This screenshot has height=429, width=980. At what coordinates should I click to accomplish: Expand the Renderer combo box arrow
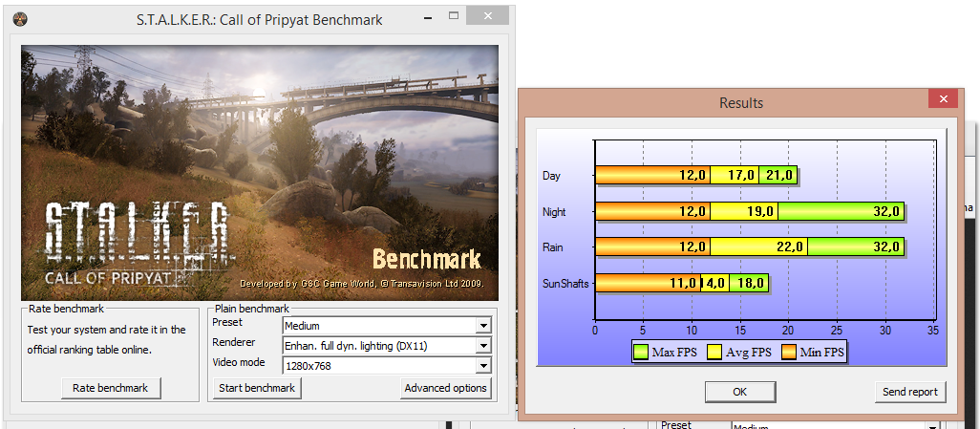point(483,346)
